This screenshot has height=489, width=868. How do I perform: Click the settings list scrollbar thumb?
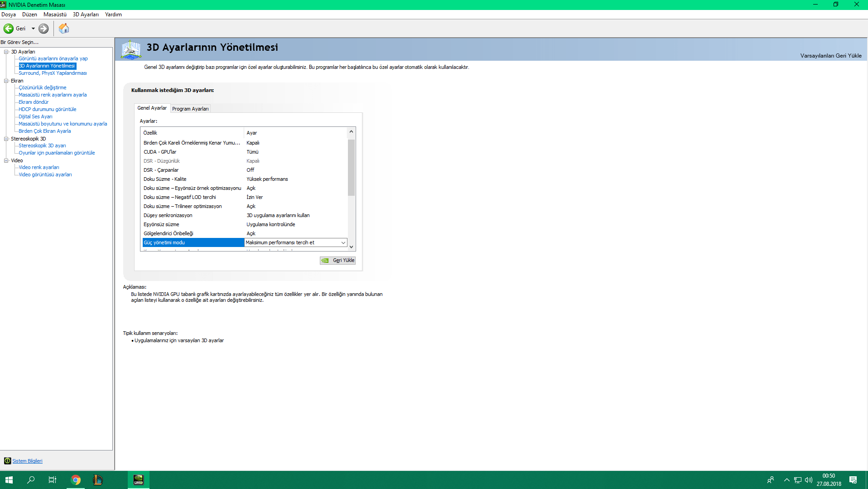click(351, 168)
